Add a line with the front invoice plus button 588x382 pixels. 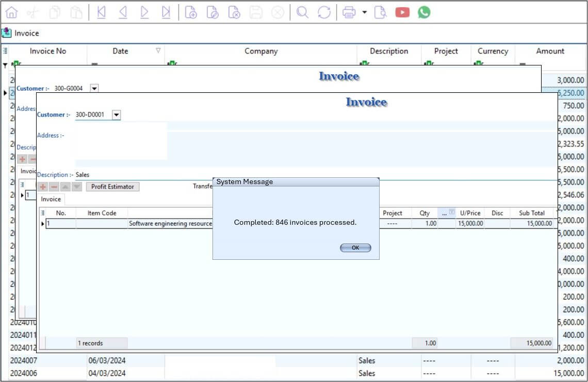pyautogui.click(x=43, y=187)
